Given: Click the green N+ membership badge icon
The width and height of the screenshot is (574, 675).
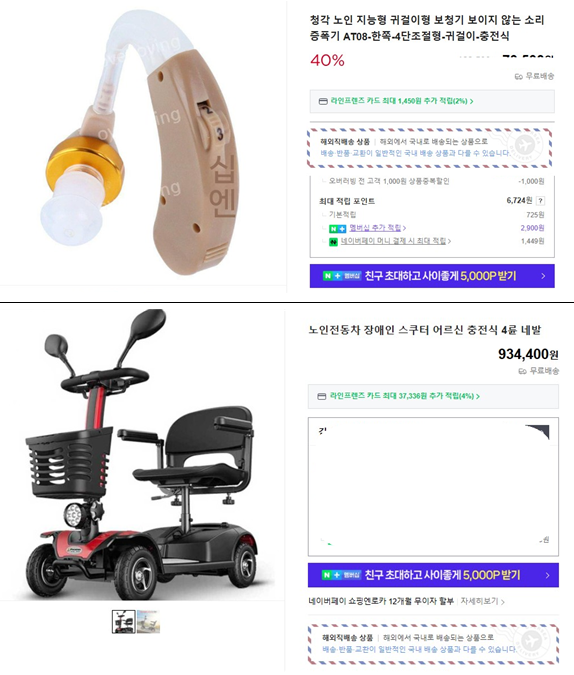Looking at the screenshot, I should point(337,229).
